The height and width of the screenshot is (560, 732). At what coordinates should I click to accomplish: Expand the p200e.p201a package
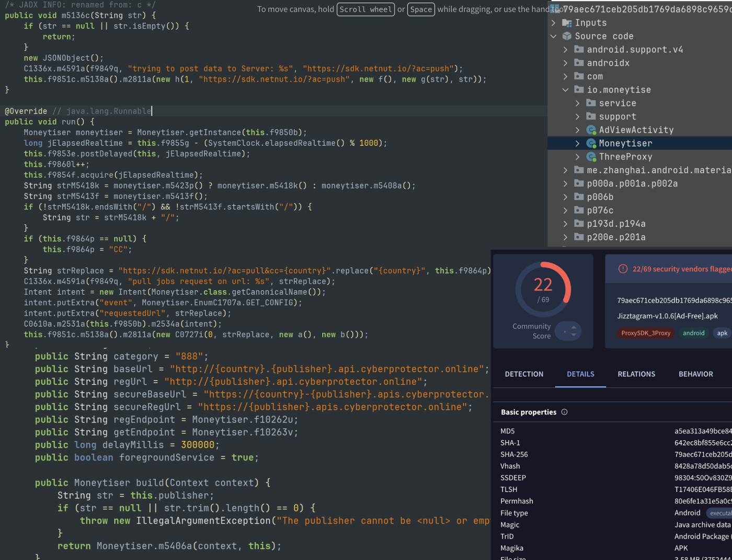pyautogui.click(x=566, y=237)
